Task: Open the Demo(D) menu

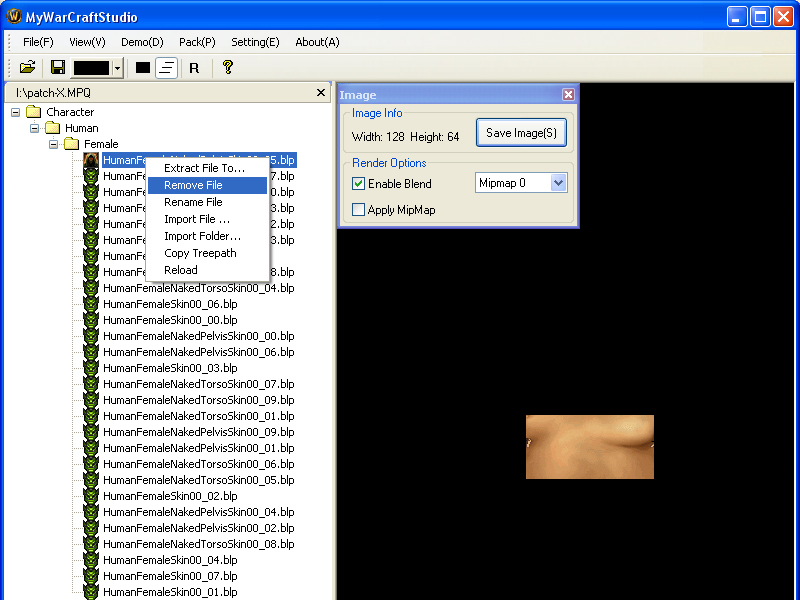Action: pyautogui.click(x=142, y=42)
